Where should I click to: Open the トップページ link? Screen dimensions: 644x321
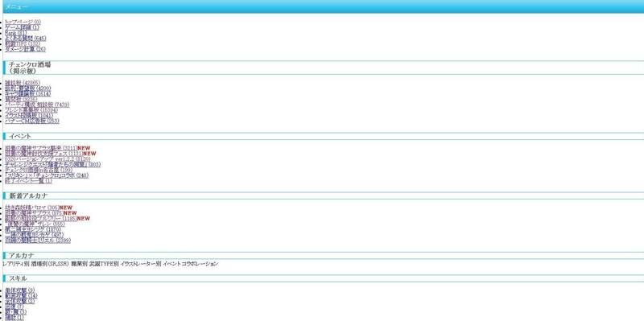click(23, 22)
